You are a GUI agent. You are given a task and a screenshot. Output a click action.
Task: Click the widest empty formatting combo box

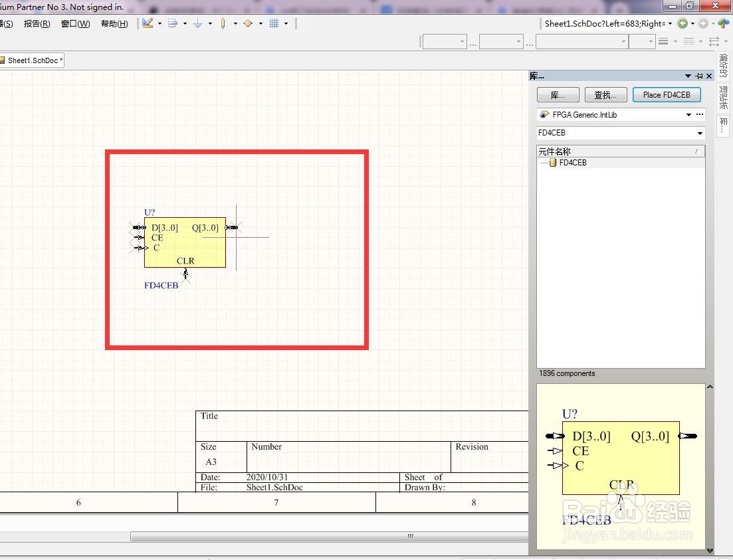pos(581,42)
